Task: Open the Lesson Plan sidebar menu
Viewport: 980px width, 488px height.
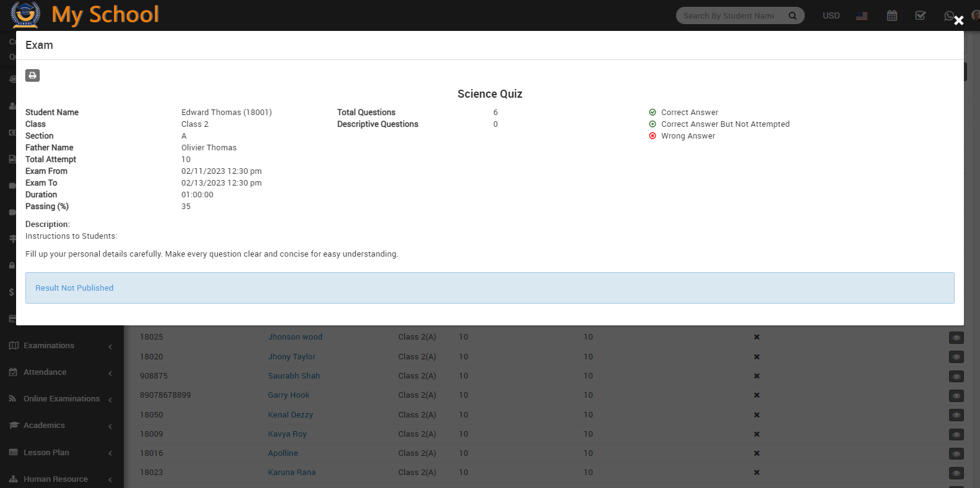Action: (x=46, y=453)
